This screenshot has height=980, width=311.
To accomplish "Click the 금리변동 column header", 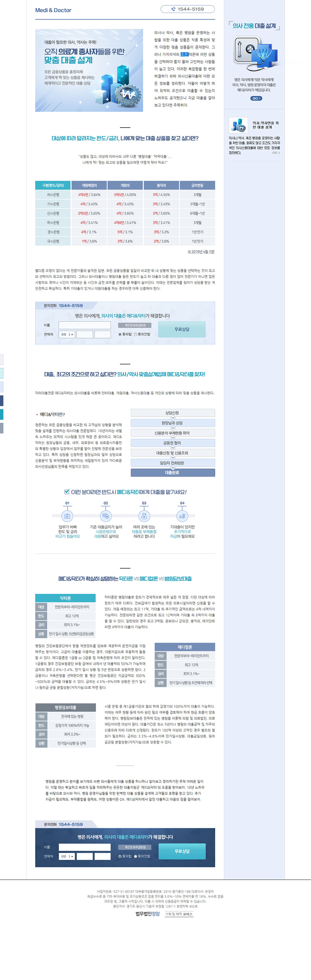I will 197,186.
